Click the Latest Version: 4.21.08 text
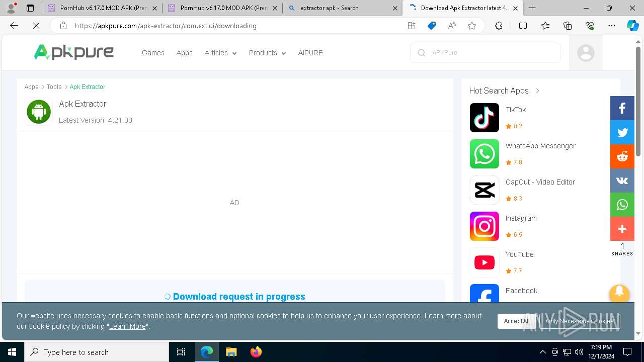Viewport: 644px width, 362px height. [96, 120]
